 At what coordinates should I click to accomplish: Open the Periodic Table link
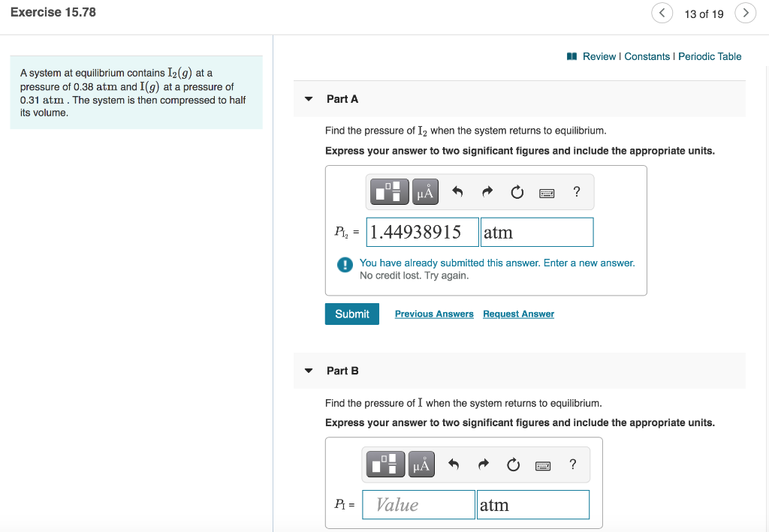[710, 56]
